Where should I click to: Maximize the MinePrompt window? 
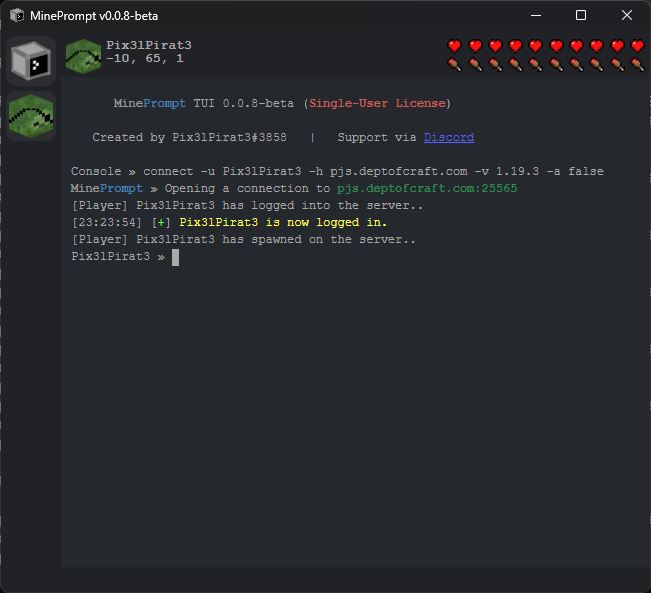pos(581,15)
